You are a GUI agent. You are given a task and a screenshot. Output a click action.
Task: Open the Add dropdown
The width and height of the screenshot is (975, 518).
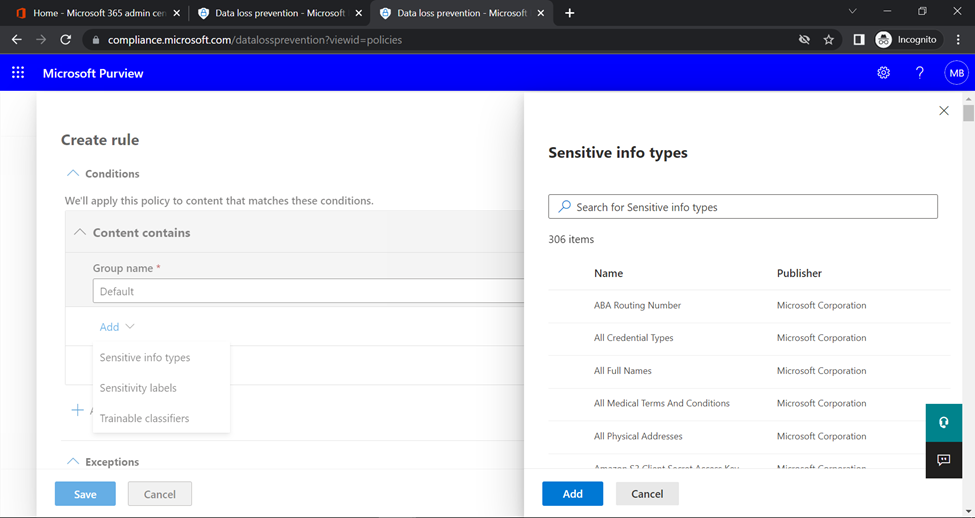[x=117, y=326]
